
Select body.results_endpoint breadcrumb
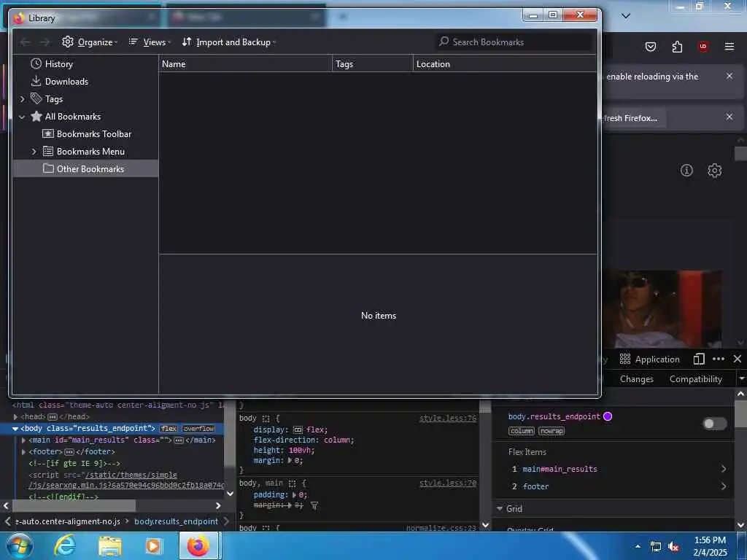click(176, 521)
